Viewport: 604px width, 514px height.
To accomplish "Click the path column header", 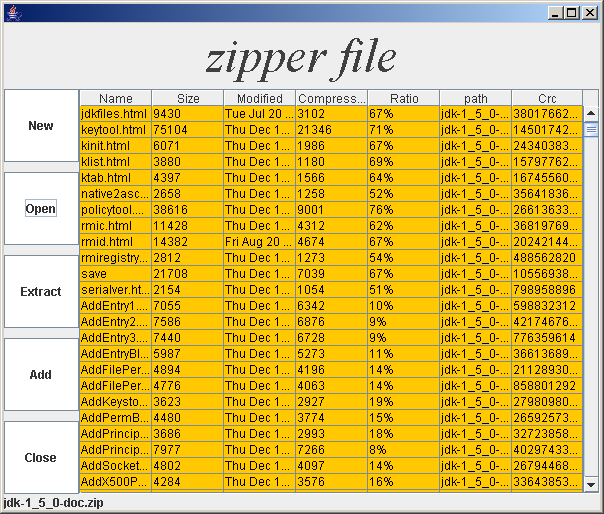I will click(475, 98).
